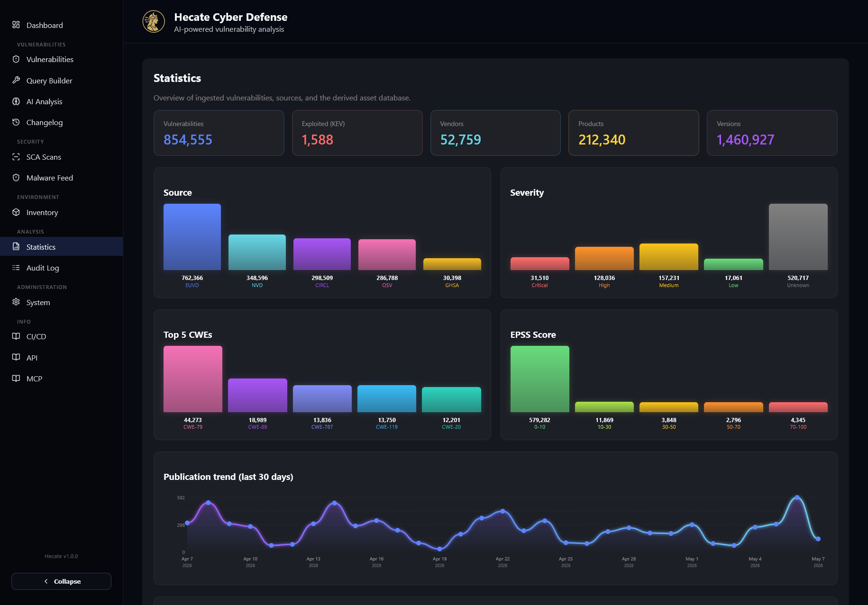Click the Query Builder wrench icon
This screenshot has height=605, width=868.
16,80
